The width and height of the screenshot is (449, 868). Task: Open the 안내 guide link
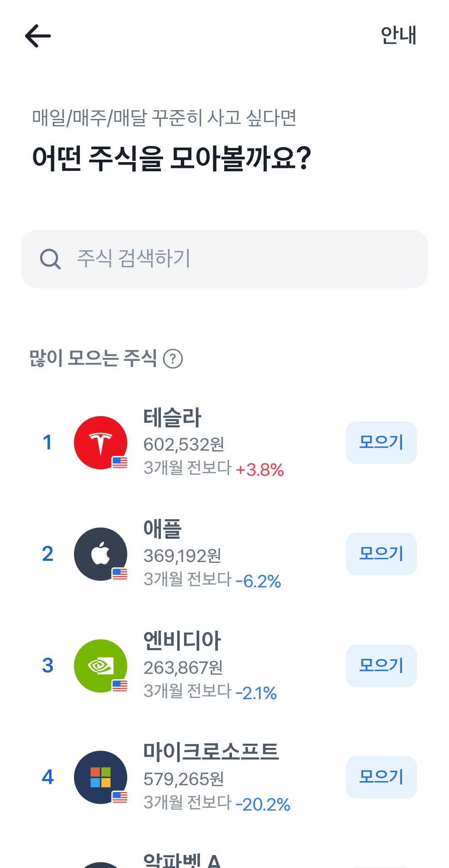point(398,35)
